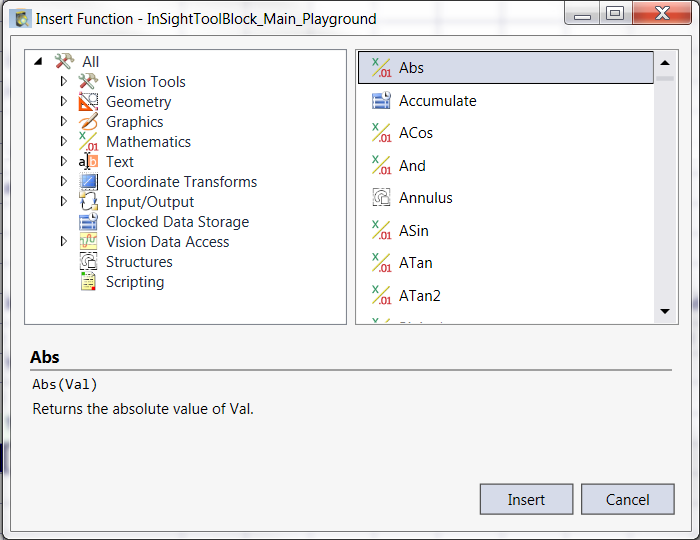Click the Graphics category icon

coord(88,122)
